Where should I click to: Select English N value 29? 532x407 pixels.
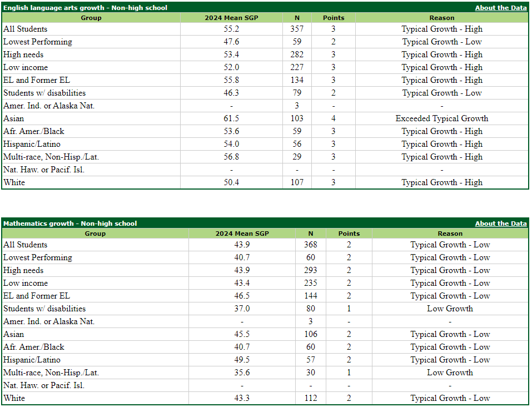[297, 157]
